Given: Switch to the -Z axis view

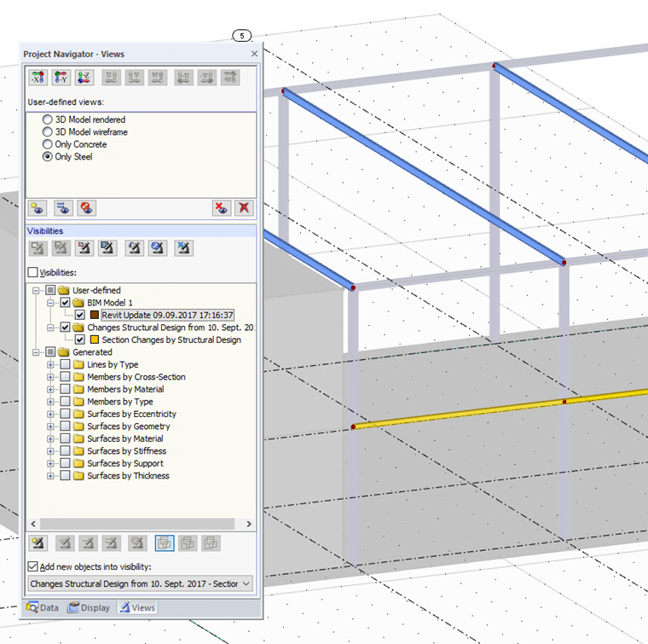Looking at the screenshot, I should pyautogui.click(x=84, y=78).
